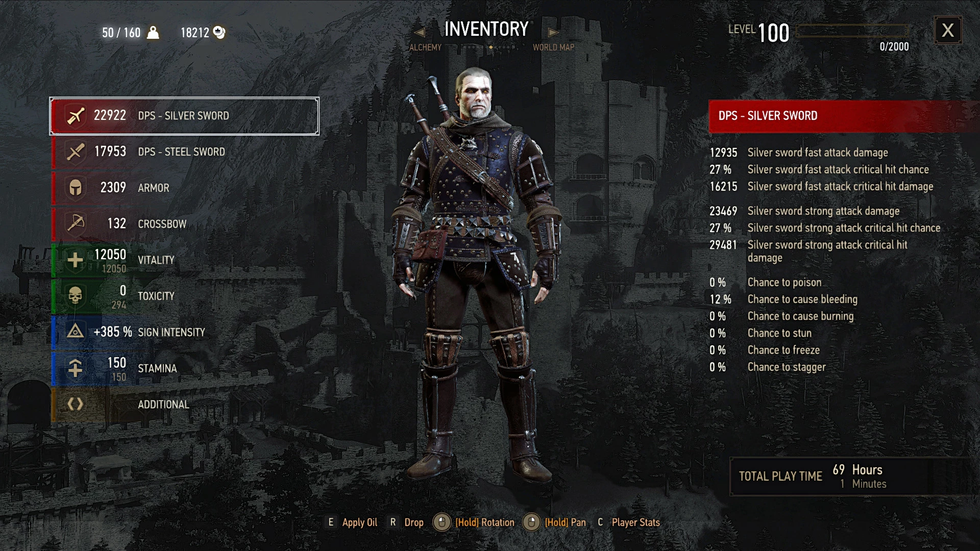The image size is (980, 551).
Task: Click the stamina icon
Action: click(x=76, y=368)
